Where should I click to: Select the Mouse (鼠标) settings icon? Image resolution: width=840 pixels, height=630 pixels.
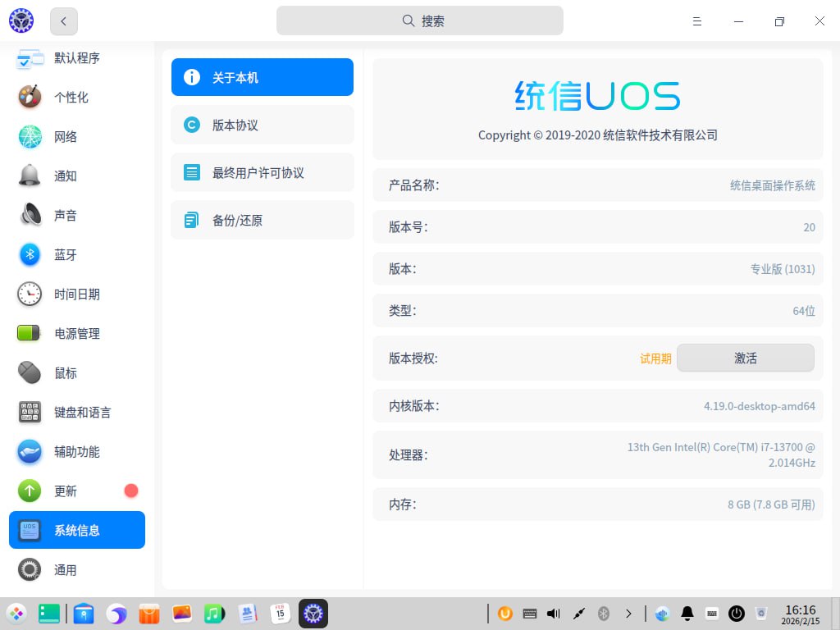pyautogui.click(x=30, y=373)
